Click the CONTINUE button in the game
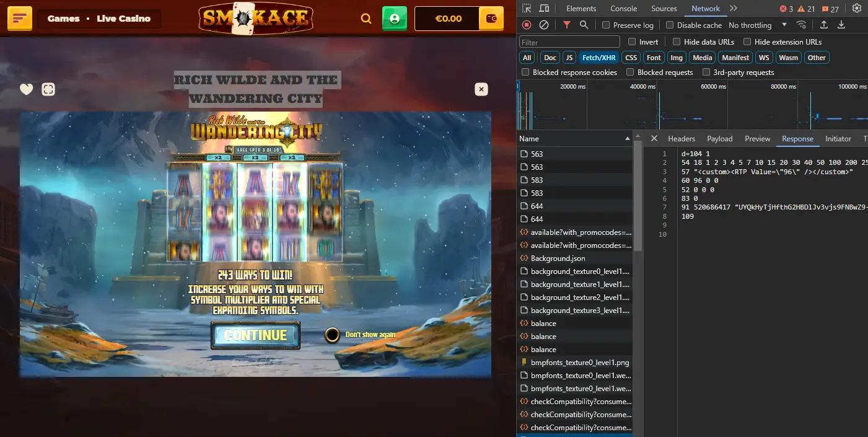 255,335
